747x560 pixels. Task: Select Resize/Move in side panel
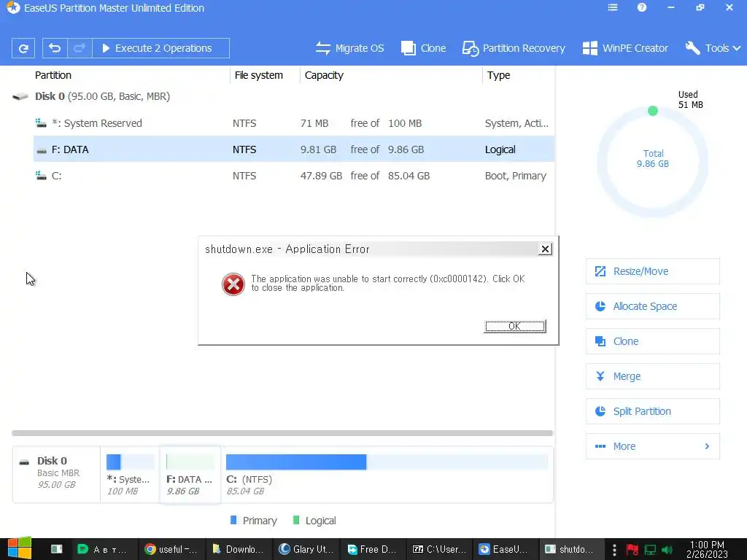coord(652,271)
